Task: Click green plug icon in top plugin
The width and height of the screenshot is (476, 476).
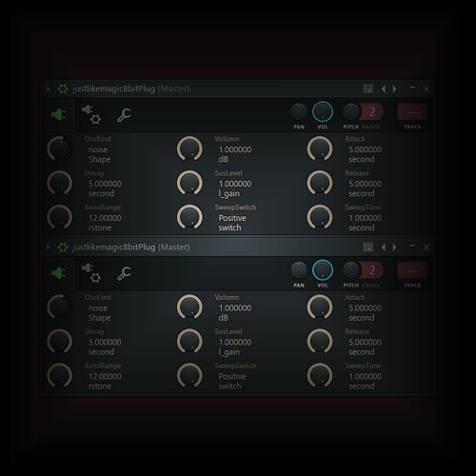Action: coord(59,114)
